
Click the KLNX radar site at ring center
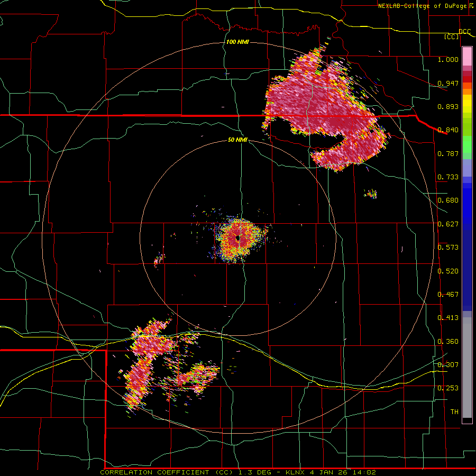(x=238, y=239)
